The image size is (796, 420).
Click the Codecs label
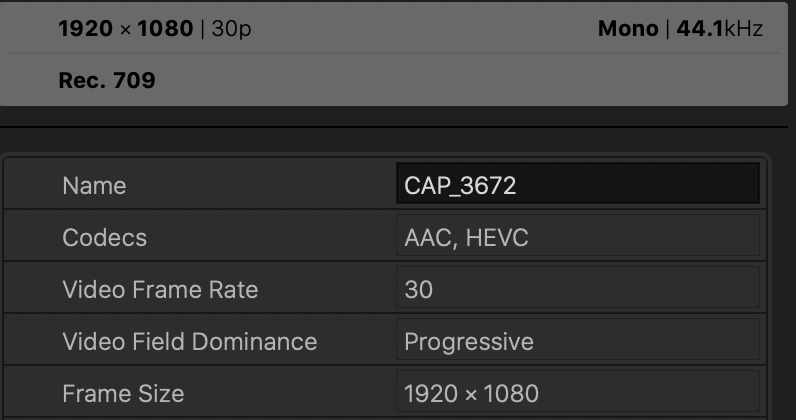pyautogui.click(x=104, y=237)
